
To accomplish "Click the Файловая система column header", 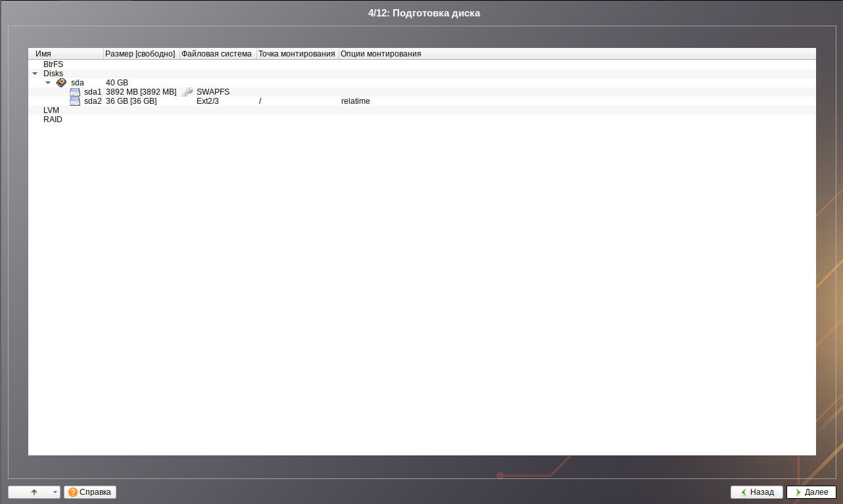I will tap(217, 54).
